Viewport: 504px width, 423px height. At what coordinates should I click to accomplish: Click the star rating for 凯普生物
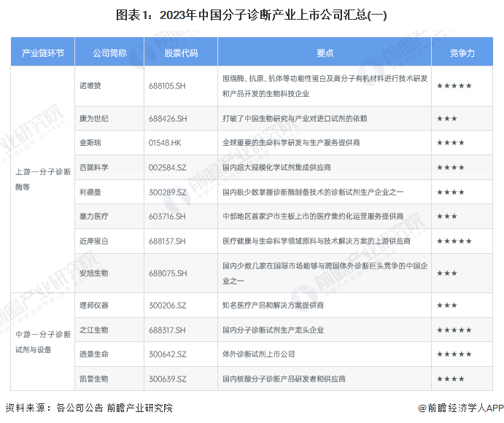(450, 379)
